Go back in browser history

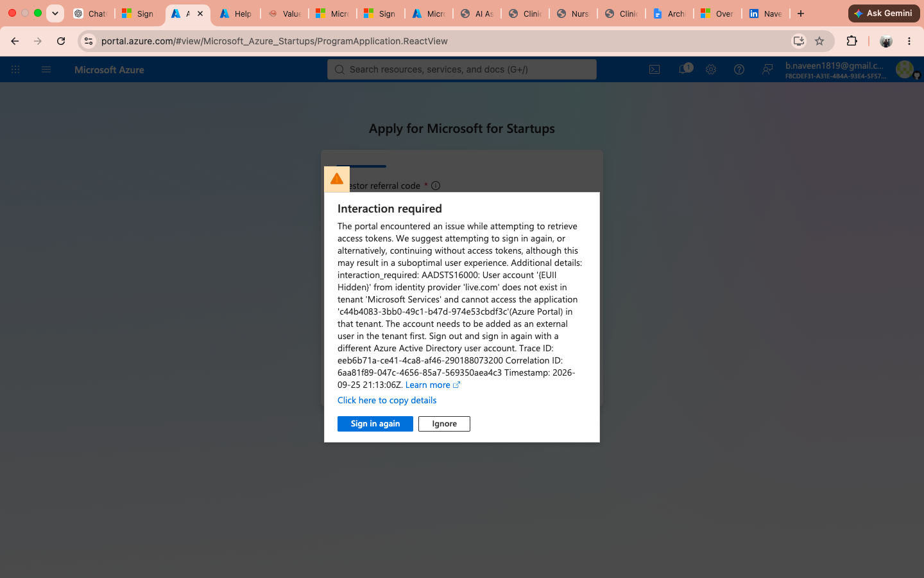[15, 41]
